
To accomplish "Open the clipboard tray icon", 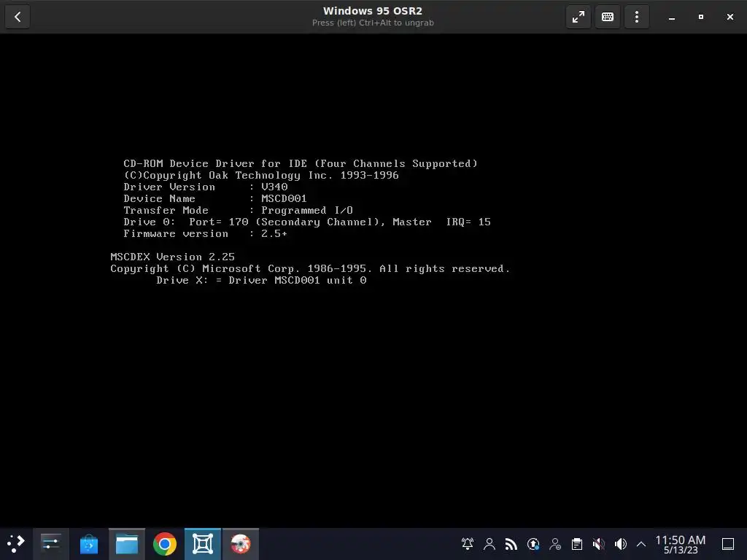I will [x=577, y=544].
